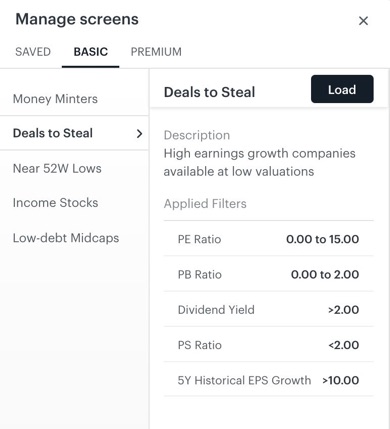
Task: Click the screen description text
Action: (259, 162)
